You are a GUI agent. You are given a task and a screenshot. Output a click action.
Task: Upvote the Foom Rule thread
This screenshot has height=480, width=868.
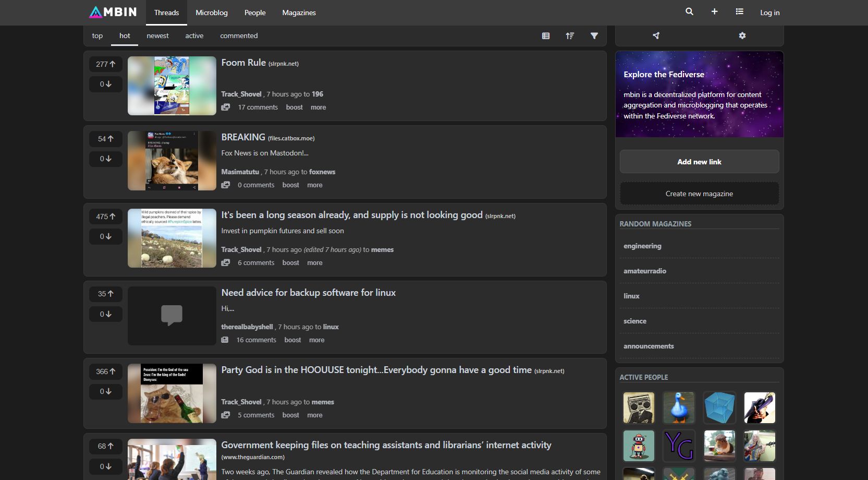[x=105, y=64]
